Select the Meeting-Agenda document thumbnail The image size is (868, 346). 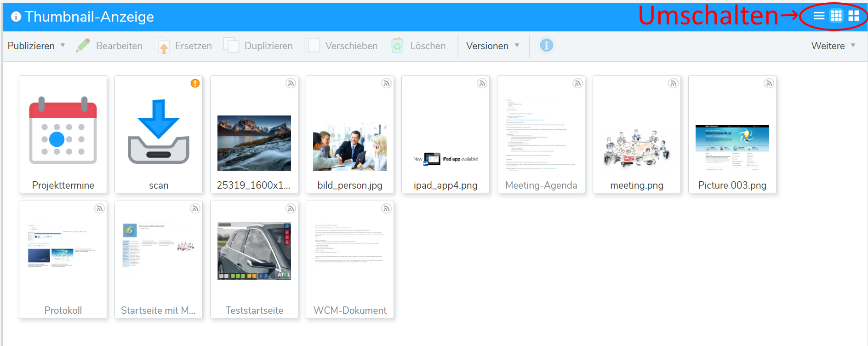[x=541, y=134]
